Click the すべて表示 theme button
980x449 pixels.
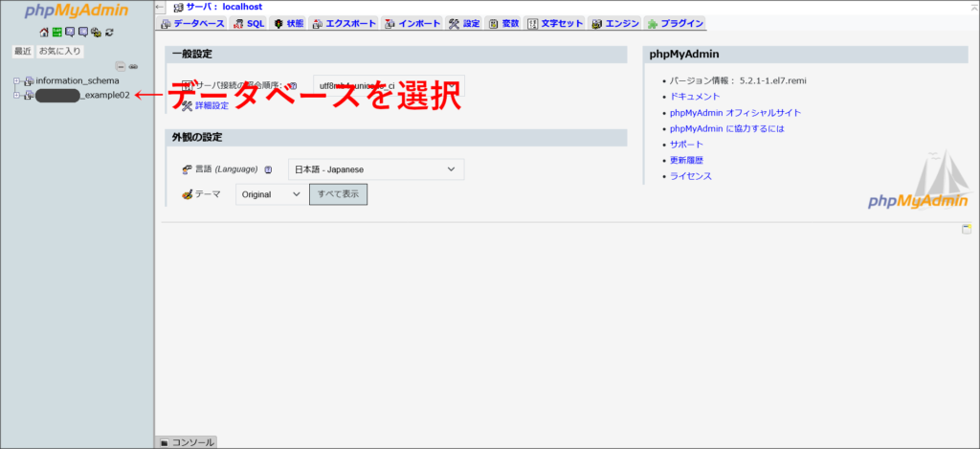(x=338, y=194)
